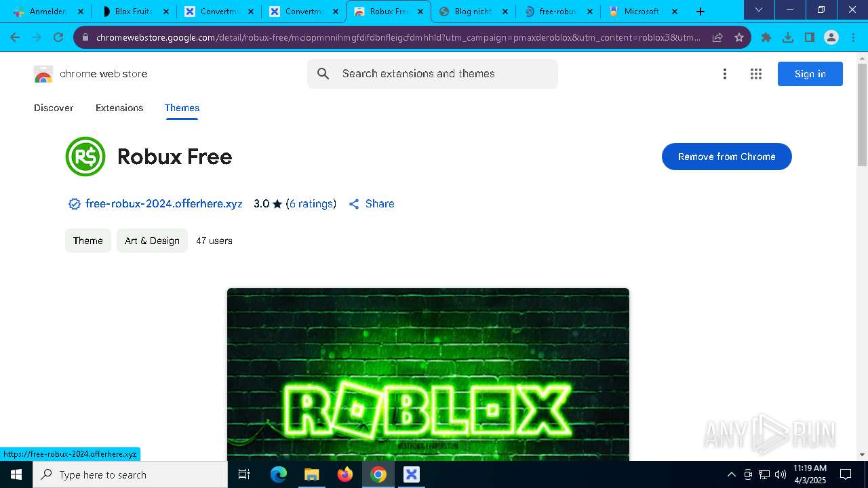868x488 pixels.
Task: Reload the current page
Action: 58,37
